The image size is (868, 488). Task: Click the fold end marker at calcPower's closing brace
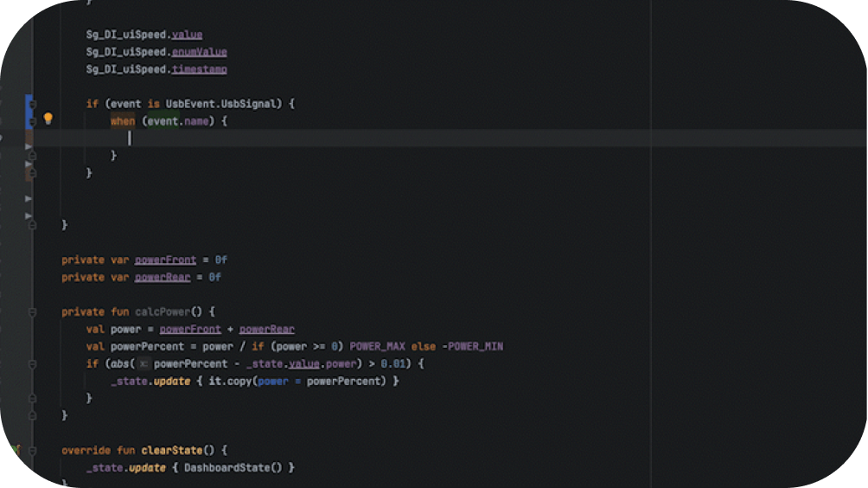coord(33,415)
